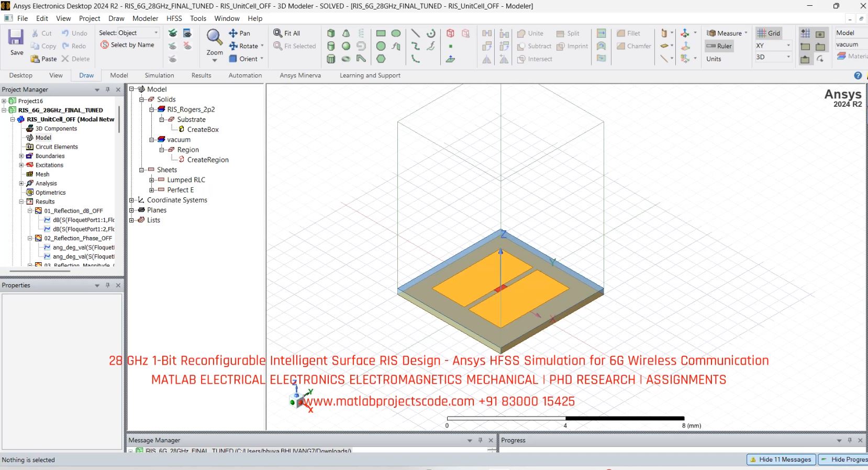Screen dimensions: 868x470
Task: Click Select by Name button
Action: (128, 45)
